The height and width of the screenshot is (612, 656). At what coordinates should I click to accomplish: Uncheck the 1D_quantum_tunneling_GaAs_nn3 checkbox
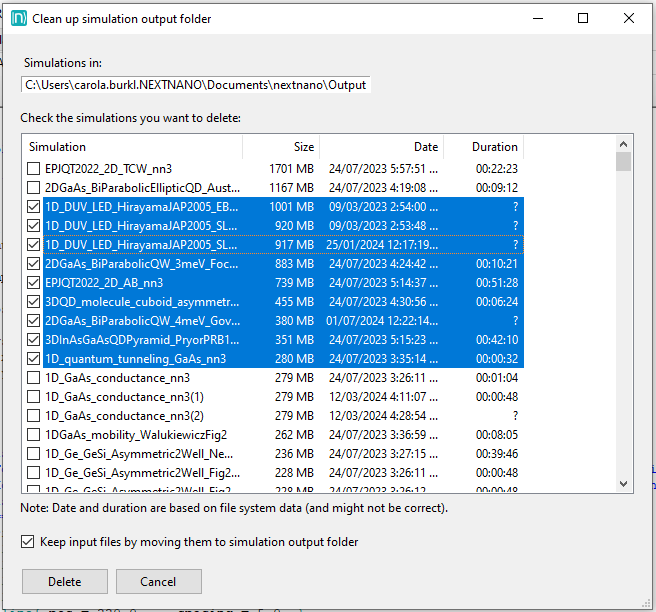34,358
